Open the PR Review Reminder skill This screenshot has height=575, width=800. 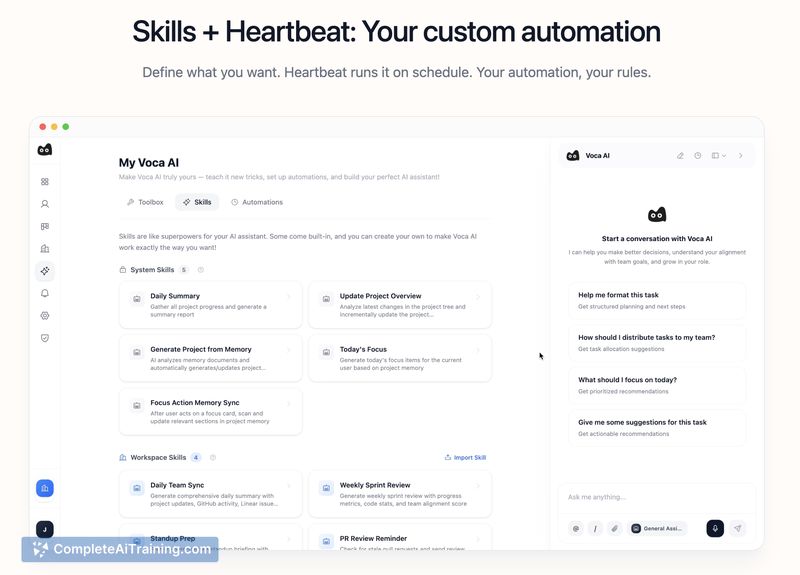point(400,538)
